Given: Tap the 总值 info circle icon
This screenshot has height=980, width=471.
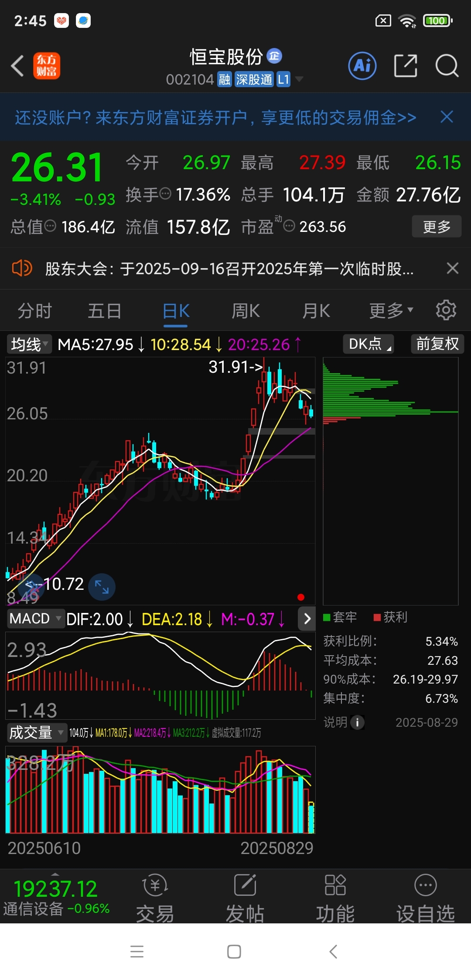Looking at the screenshot, I should (50, 225).
